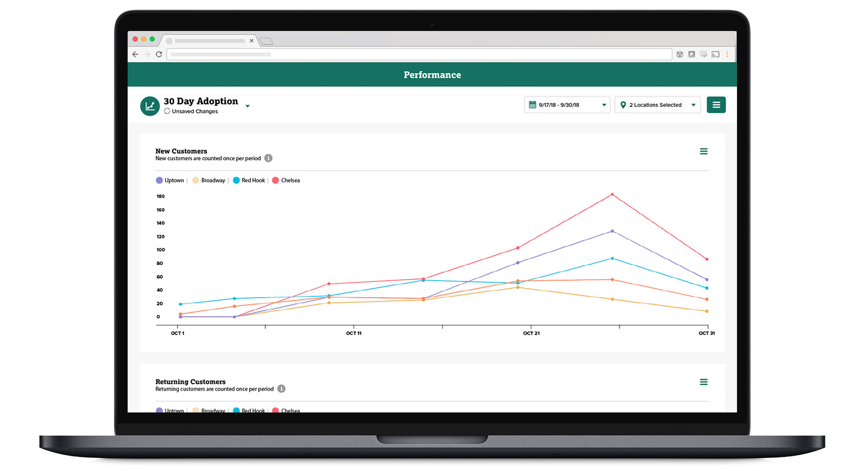Select the Performance tab in the header

click(432, 74)
